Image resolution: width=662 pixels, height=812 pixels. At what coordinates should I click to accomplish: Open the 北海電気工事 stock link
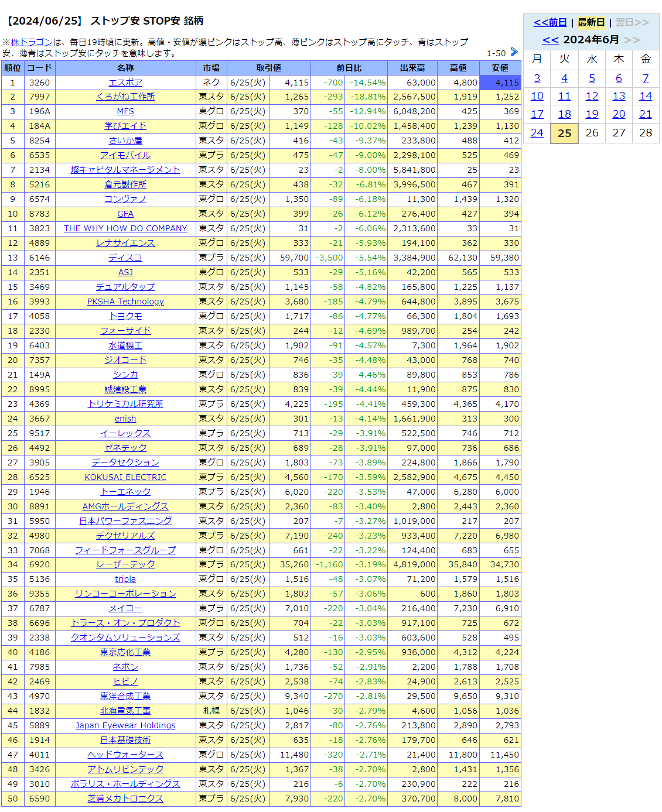click(x=125, y=711)
